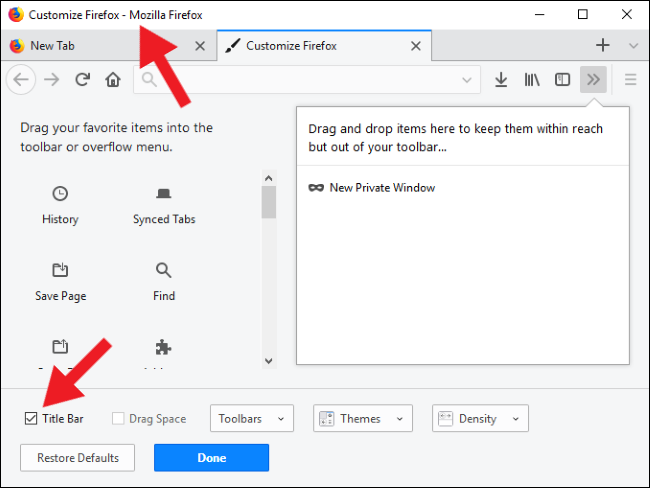Open the overflow menu double-chevron button
This screenshot has height=488, width=650.
(593, 79)
